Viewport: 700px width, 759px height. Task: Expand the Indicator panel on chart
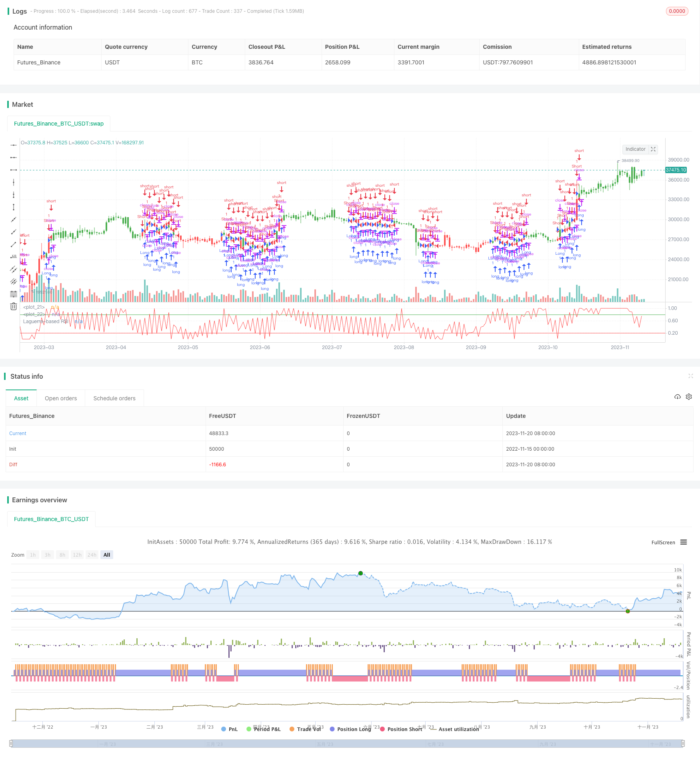tap(653, 149)
